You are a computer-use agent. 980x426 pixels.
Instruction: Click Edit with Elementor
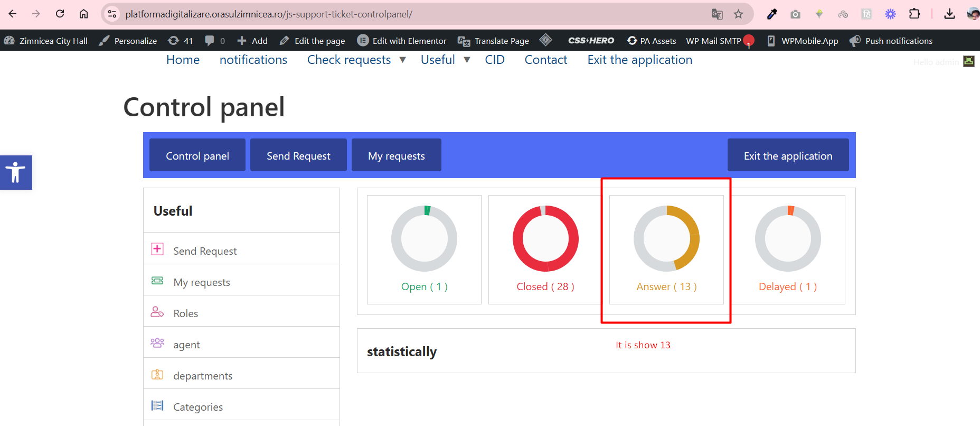[402, 41]
